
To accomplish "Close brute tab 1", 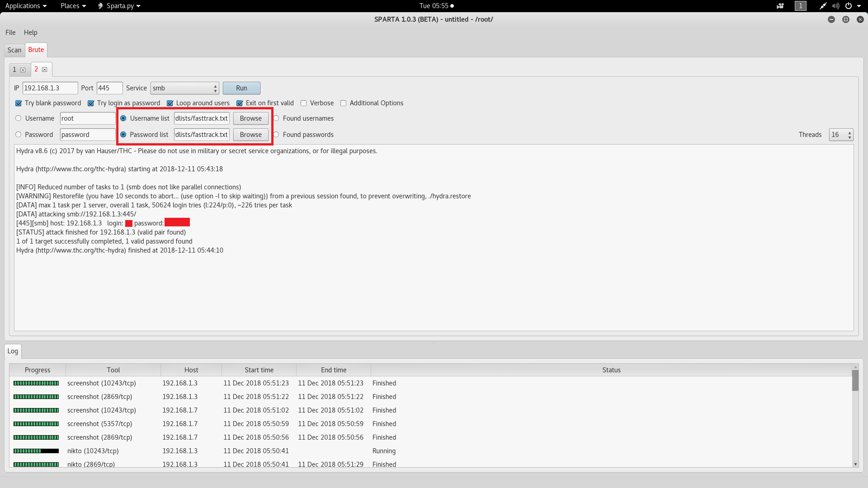I will (x=23, y=70).
